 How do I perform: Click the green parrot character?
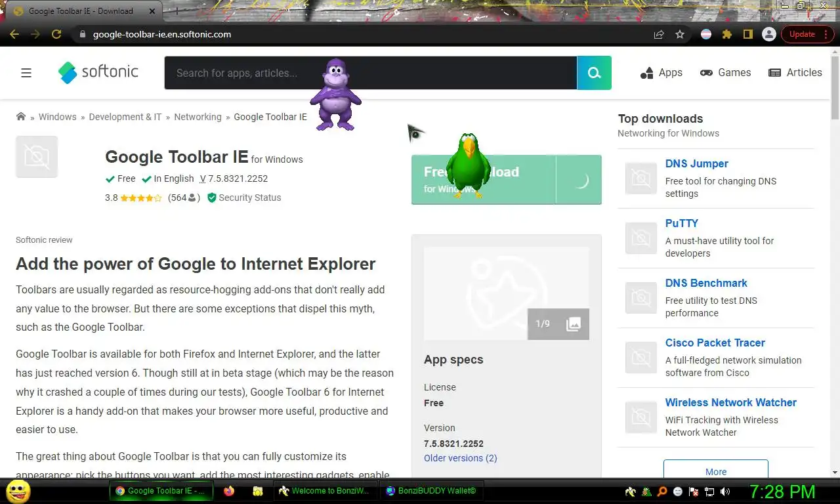(468, 165)
